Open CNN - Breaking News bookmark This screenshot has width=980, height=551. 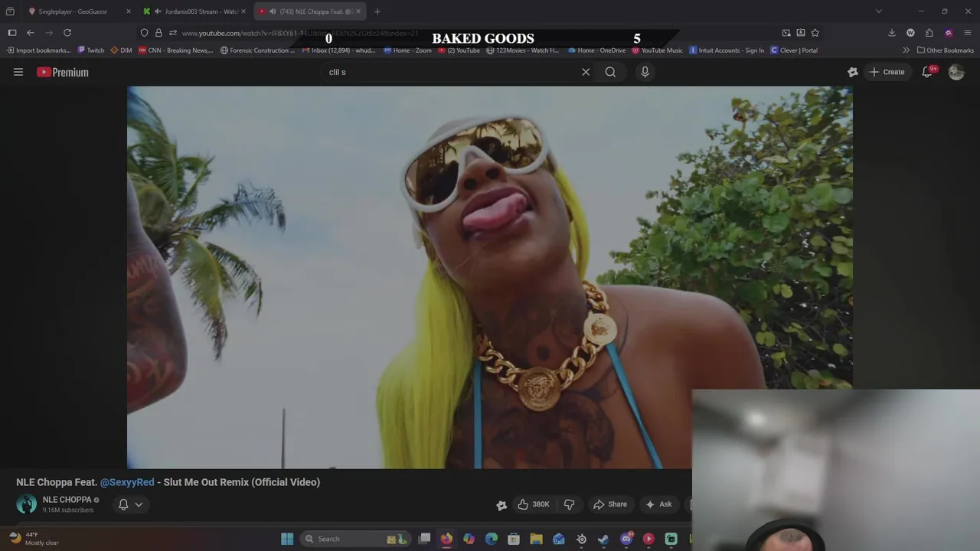pyautogui.click(x=175, y=51)
